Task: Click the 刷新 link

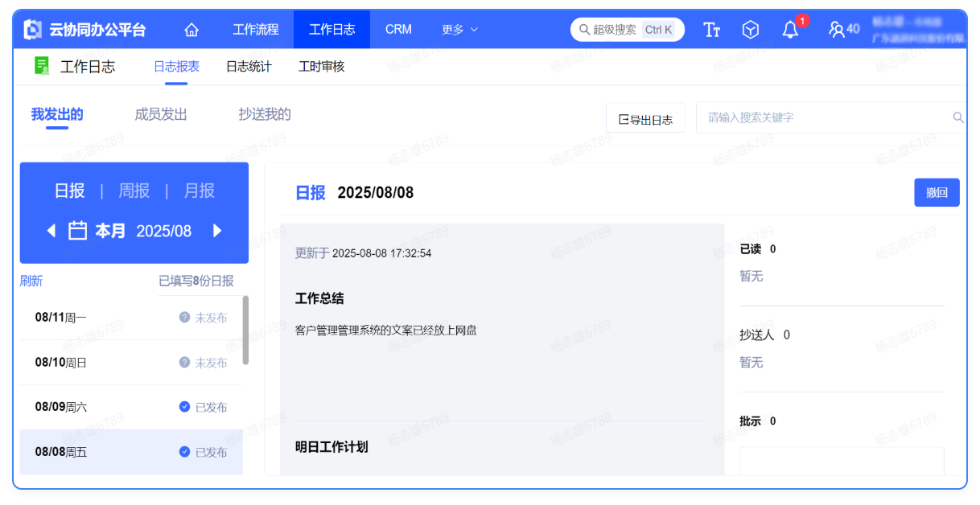Action: pyautogui.click(x=31, y=281)
